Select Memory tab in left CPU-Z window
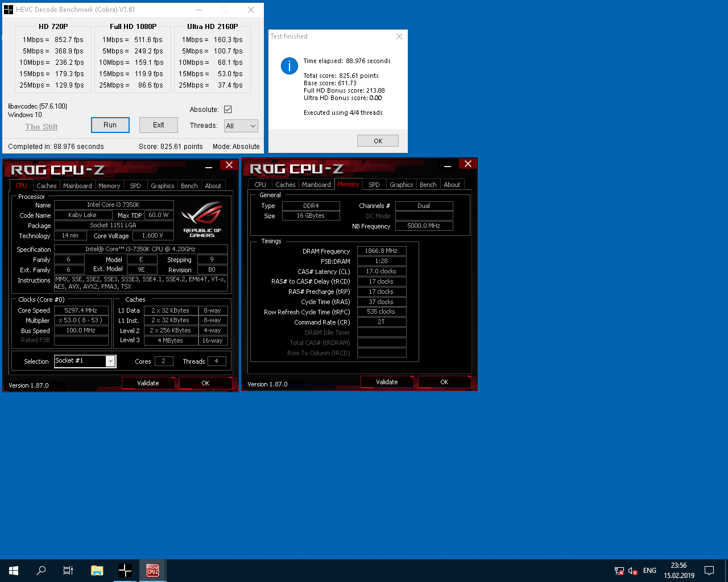 pyautogui.click(x=109, y=186)
